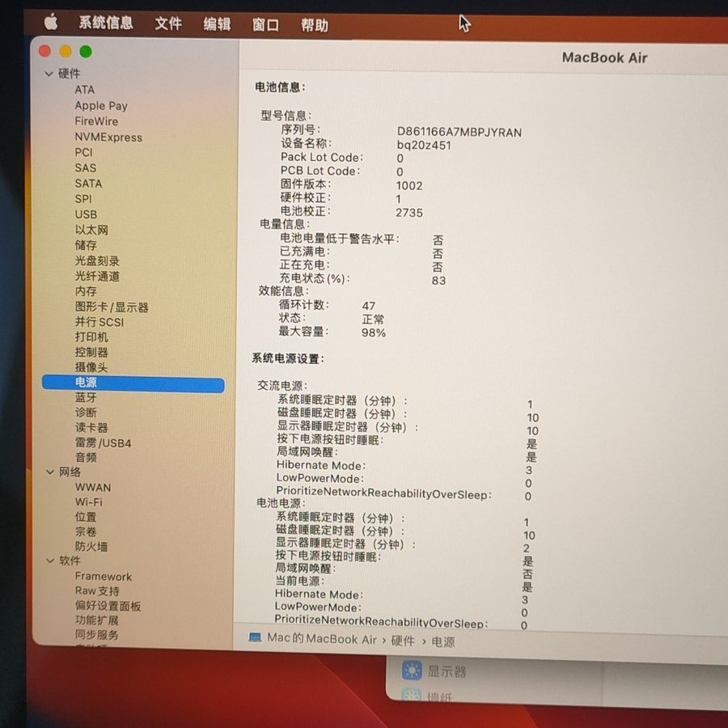Select USB in the sidebar

pos(86,214)
